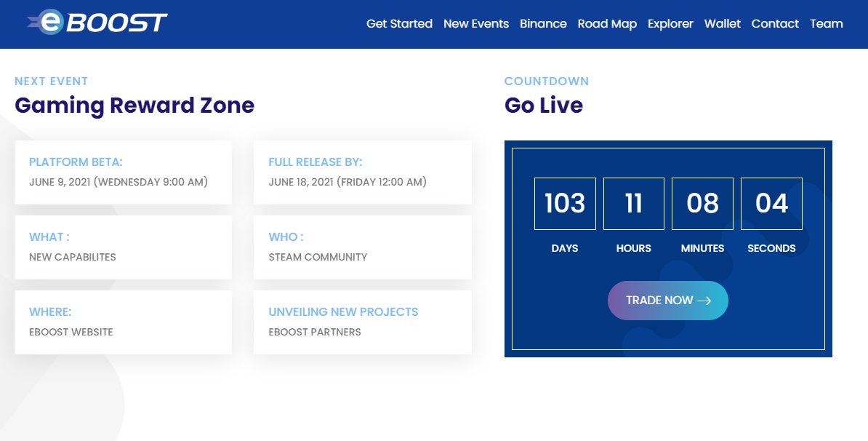
Task: Click the Gaming Reward Zone heading
Action: point(134,106)
